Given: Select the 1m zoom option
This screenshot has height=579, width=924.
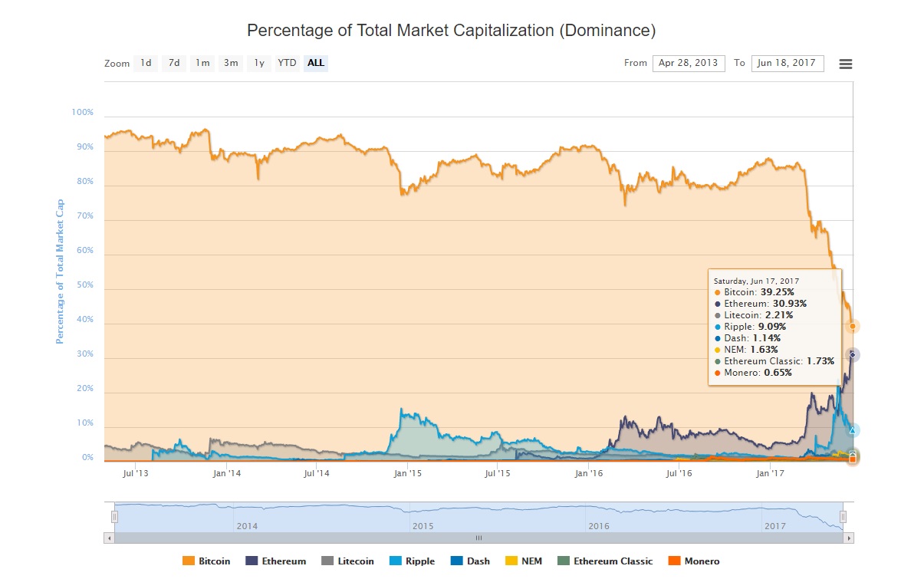Looking at the screenshot, I should (202, 63).
